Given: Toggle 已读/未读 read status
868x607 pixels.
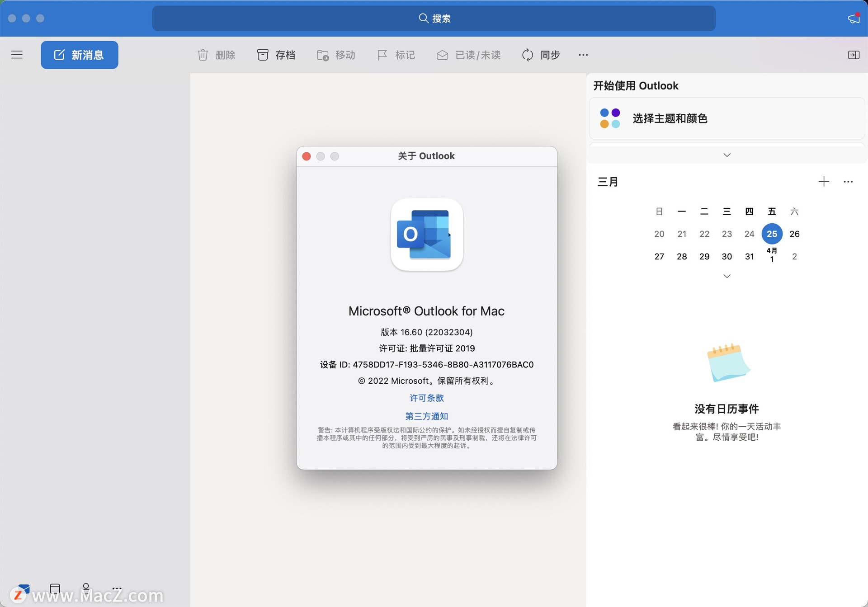Looking at the screenshot, I should coord(468,55).
